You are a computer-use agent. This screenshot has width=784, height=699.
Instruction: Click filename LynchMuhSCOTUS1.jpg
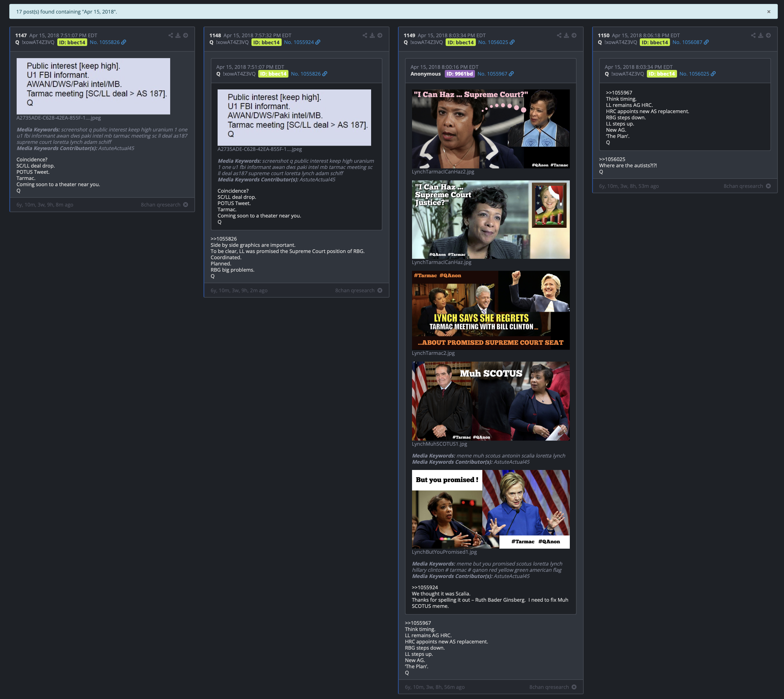point(440,444)
